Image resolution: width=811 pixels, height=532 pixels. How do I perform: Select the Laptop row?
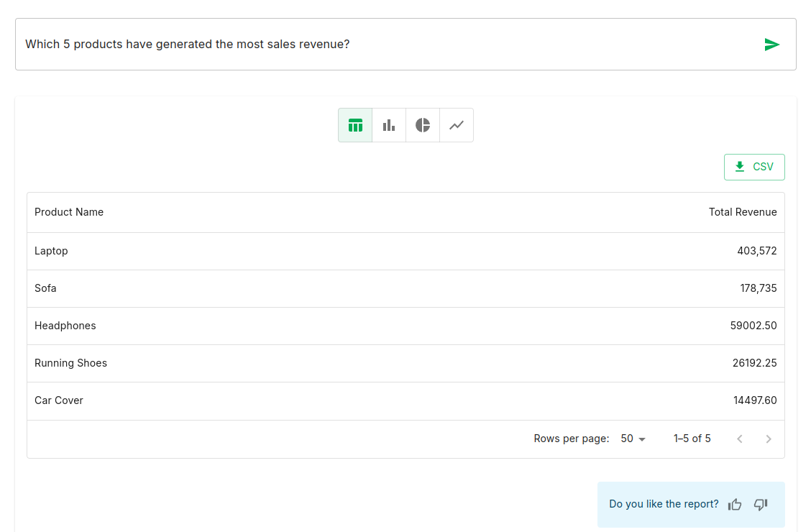pos(405,252)
